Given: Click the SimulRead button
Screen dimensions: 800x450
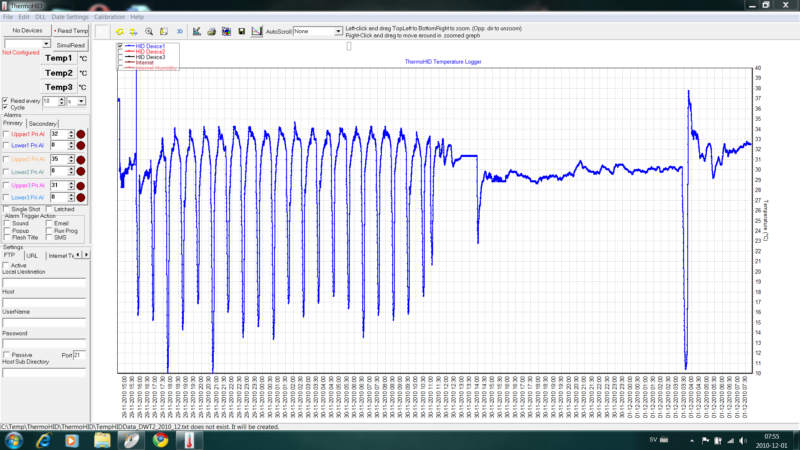Looking at the screenshot, I should [x=71, y=45].
